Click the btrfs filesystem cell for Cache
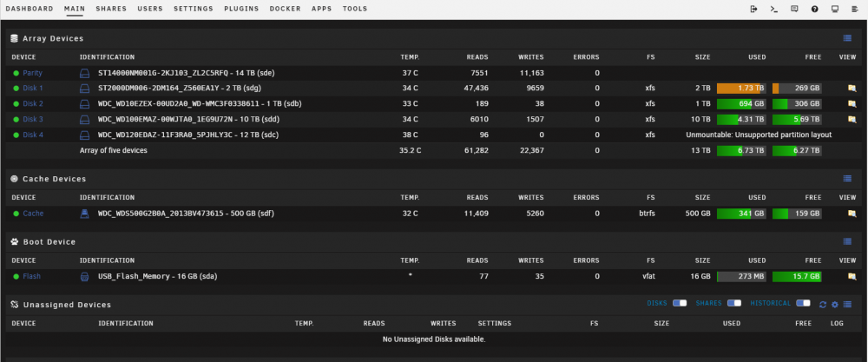Screen dimensions: 868x362 [x=648, y=214]
